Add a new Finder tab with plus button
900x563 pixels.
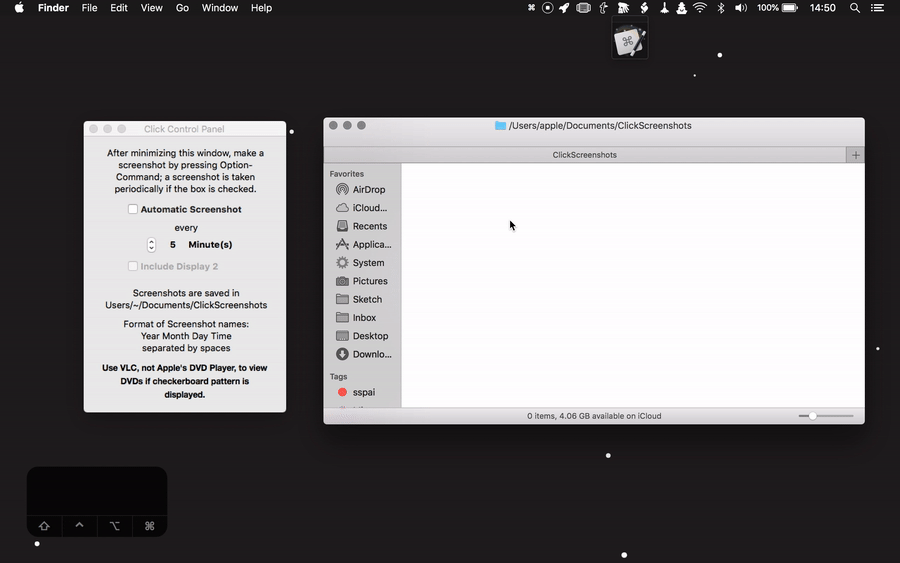tap(855, 155)
